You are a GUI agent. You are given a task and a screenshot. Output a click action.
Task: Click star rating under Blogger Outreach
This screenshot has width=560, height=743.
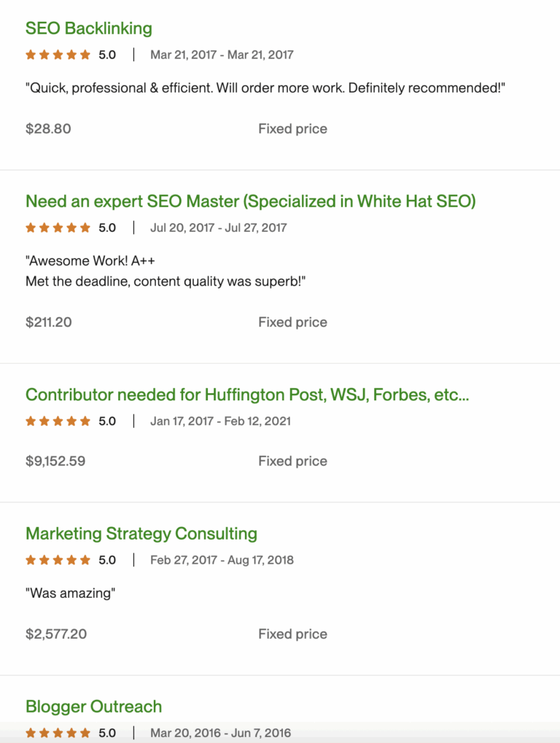tap(58, 732)
